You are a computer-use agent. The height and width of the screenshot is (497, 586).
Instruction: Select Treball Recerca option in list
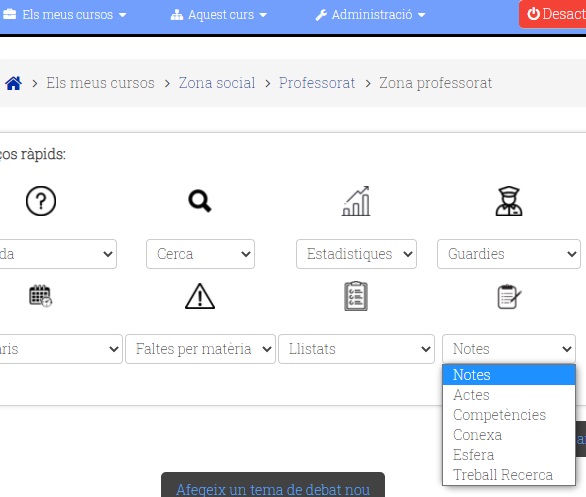(x=509, y=475)
